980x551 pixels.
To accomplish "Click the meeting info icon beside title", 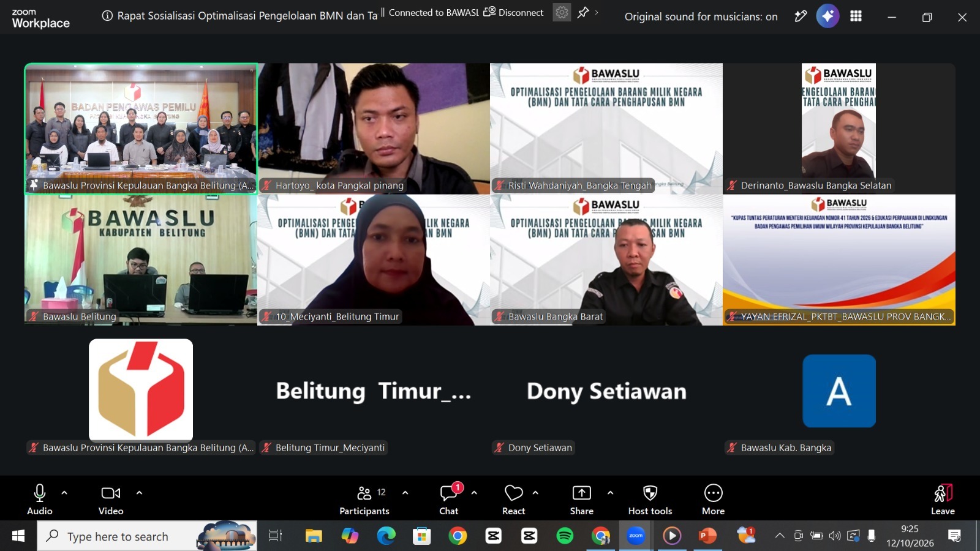I will pos(107,16).
